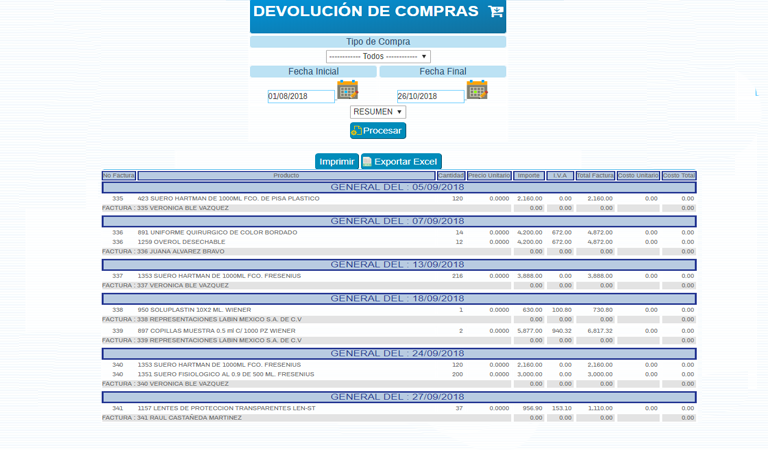Click the Imprimir button
768x450 pixels.
(x=336, y=161)
